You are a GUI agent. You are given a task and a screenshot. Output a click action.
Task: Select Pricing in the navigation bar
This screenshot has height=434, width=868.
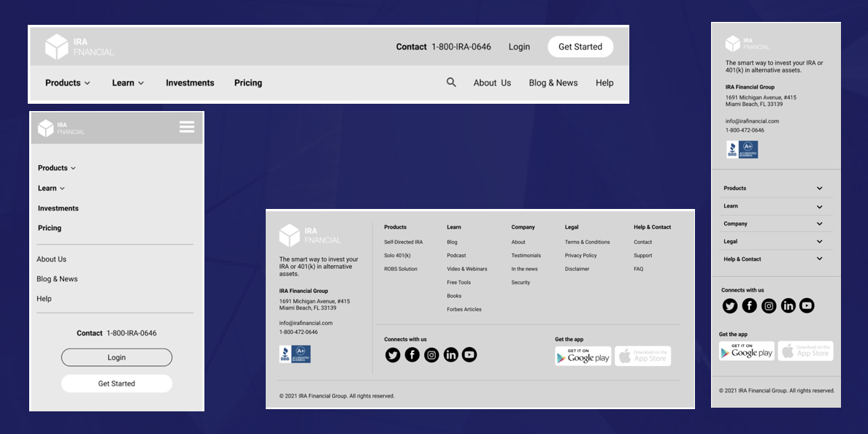247,83
